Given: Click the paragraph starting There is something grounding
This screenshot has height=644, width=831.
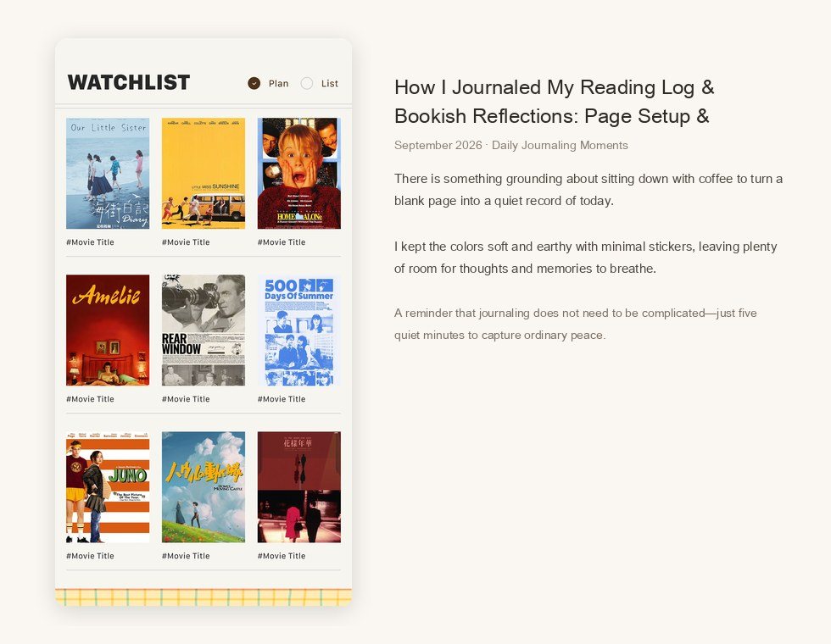Looking at the screenshot, I should point(588,190).
